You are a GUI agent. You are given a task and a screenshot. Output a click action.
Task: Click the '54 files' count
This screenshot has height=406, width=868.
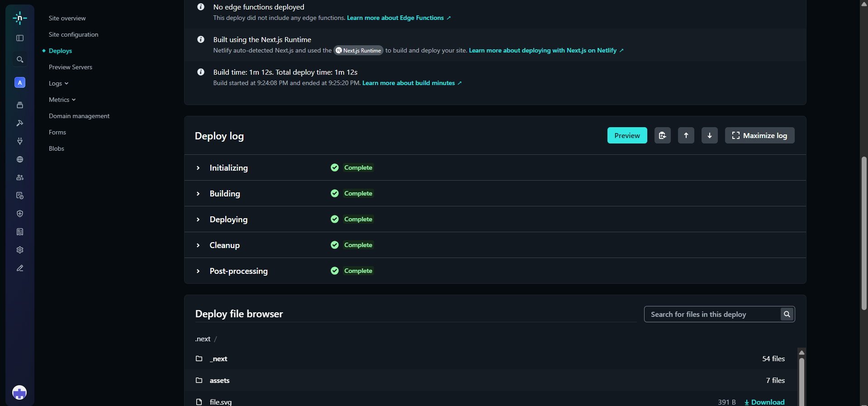pos(773,358)
